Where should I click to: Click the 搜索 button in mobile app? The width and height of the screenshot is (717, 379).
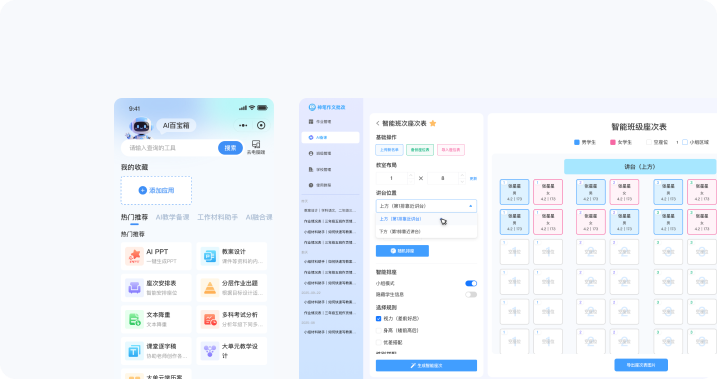pyautogui.click(x=230, y=148)
